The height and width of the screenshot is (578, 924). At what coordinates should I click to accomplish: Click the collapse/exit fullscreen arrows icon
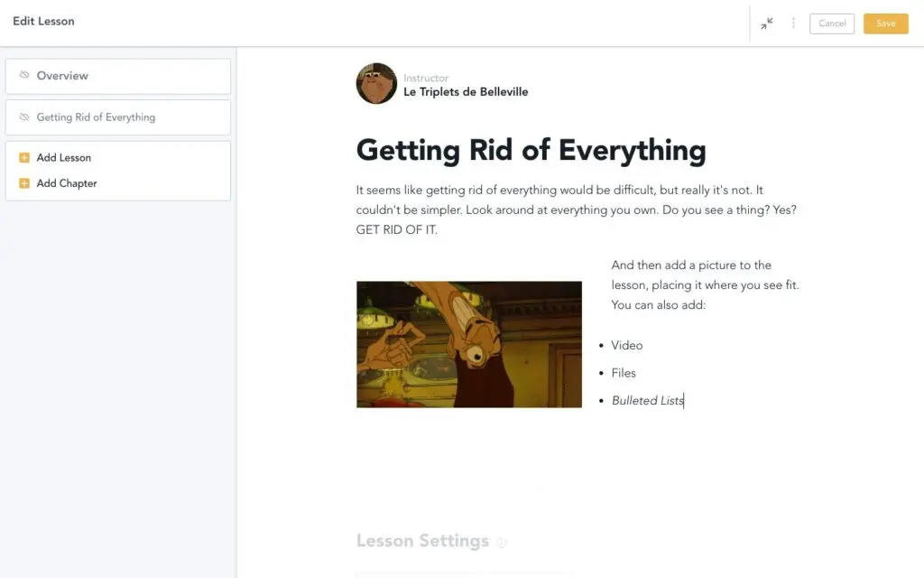point(766,23)
